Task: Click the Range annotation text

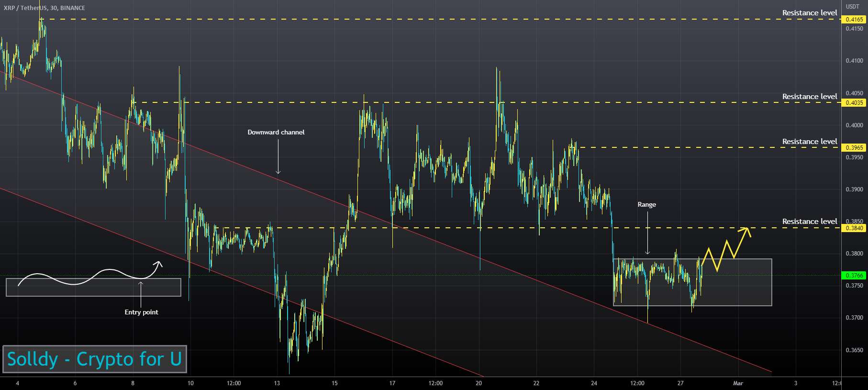Action: 646,204
